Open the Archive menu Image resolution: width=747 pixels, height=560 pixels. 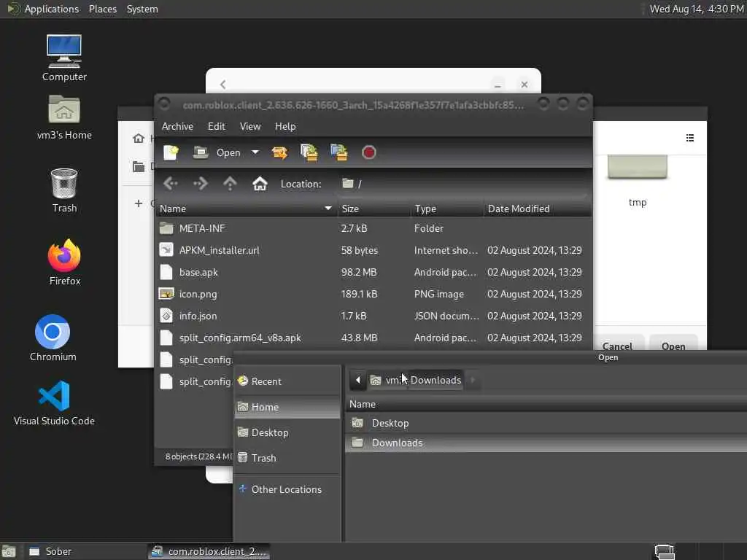tap(177, 126)
